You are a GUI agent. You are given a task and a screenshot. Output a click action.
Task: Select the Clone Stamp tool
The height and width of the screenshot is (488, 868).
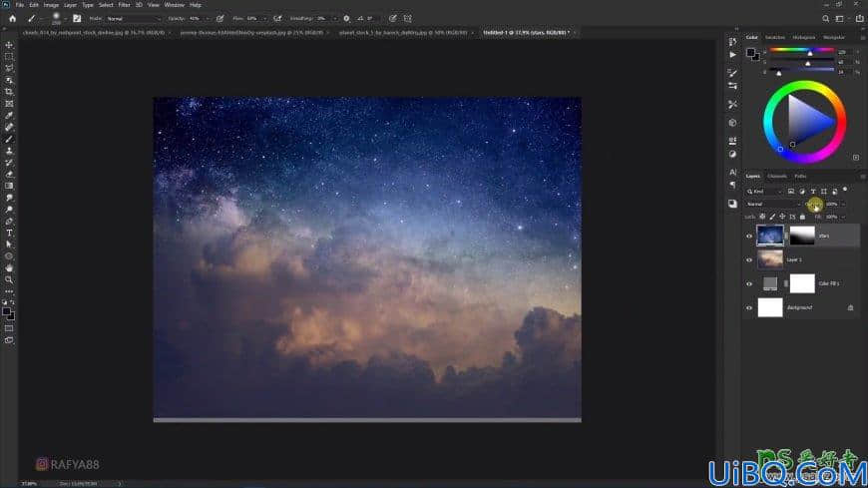point(9,151)
